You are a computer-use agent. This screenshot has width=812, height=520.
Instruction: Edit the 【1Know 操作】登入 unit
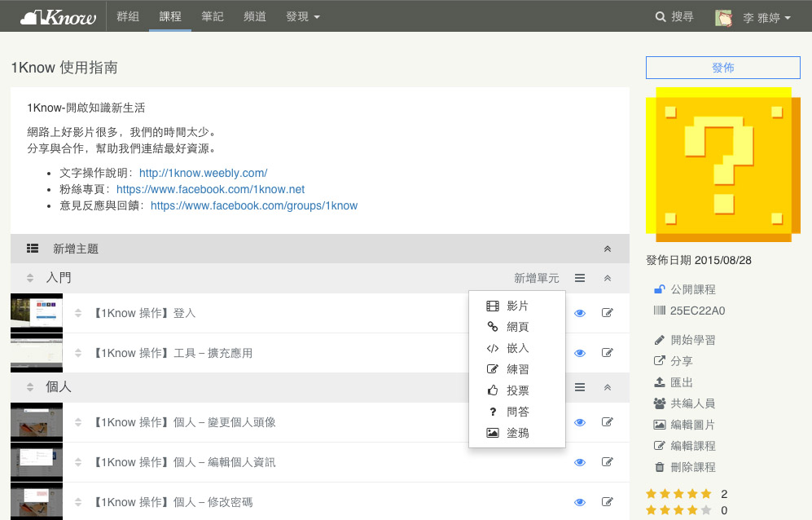pyautogui.click(x=607, y=313)
